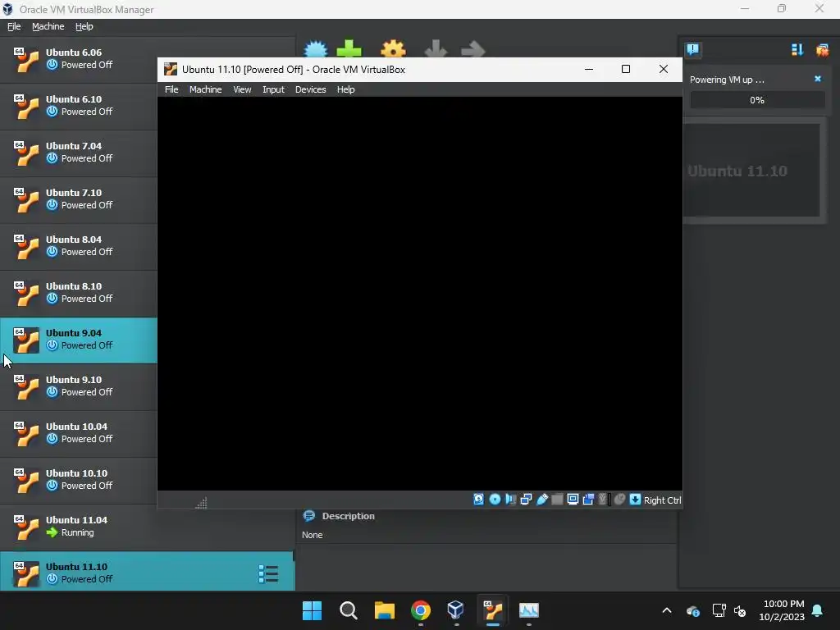Click the display monitor status bar icon
Screen dimensions: 840x630
pyautogui.click(x=573, y=500)
